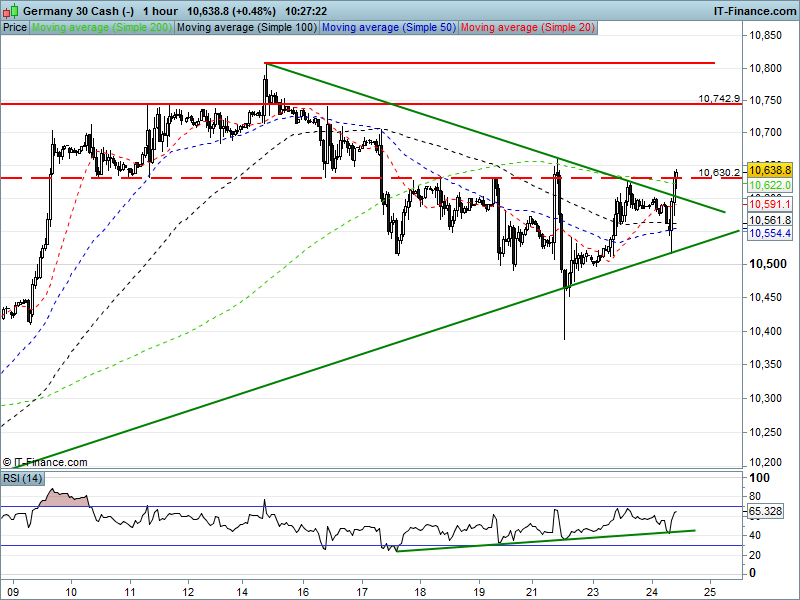800x600 pixels.
Task: Open the Moving average (Simple 50) label
Action: pos(389,28)
